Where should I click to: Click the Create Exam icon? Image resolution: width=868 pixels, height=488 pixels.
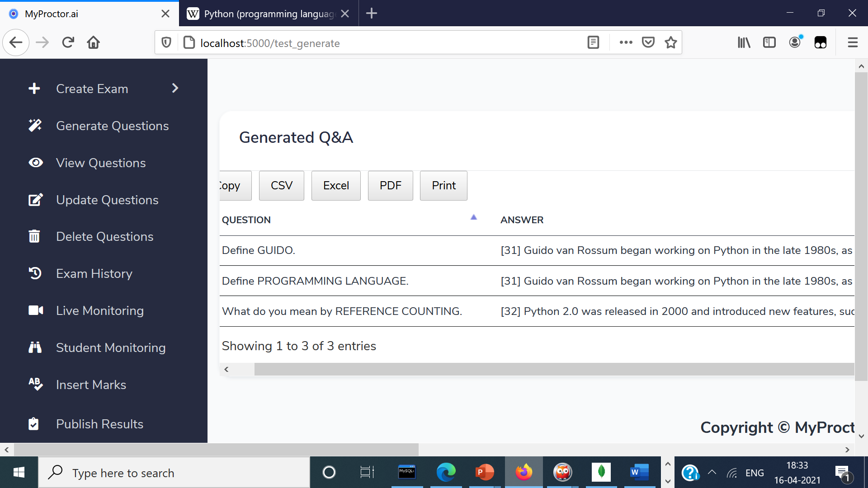33,89
